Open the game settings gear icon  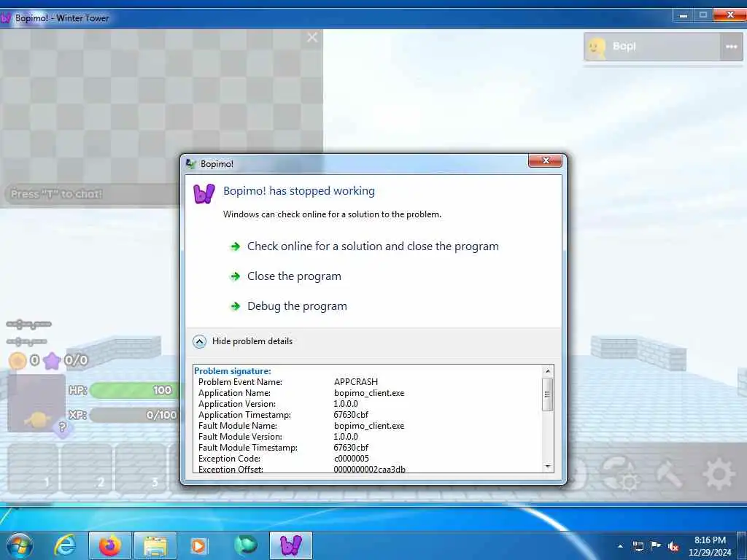[719, 473]
